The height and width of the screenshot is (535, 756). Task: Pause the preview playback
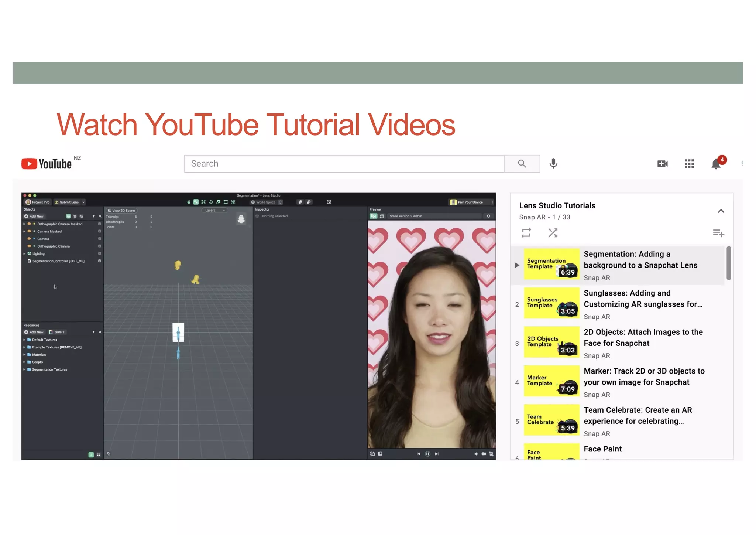click(x=427, y=454)
